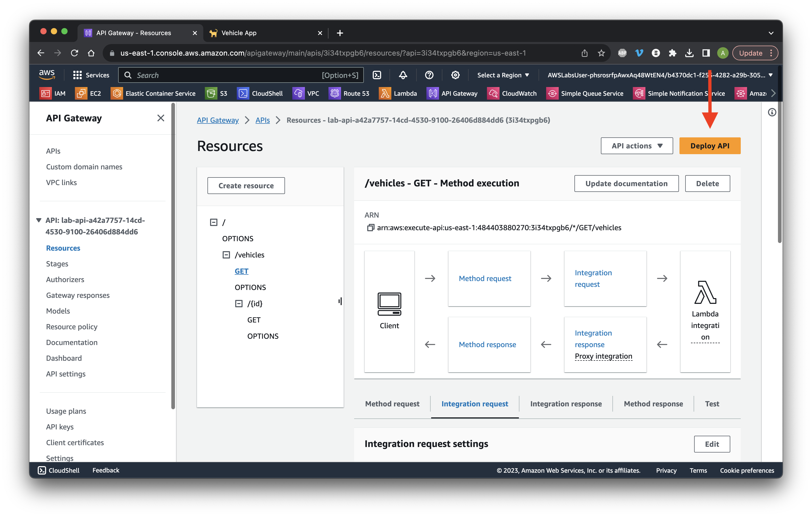Follow the API Gateway breadcrumb link

click(217, 120)
